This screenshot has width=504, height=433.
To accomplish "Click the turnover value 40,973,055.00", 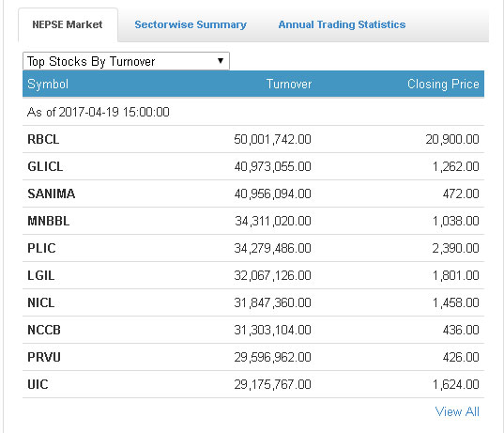I will pos(272,166).
